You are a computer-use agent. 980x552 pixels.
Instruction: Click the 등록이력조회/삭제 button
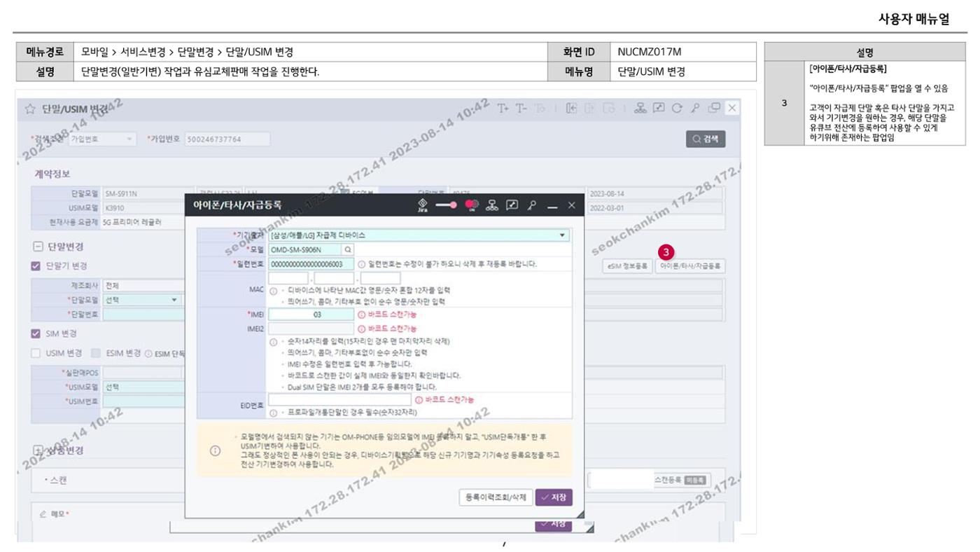pos(496,497)
